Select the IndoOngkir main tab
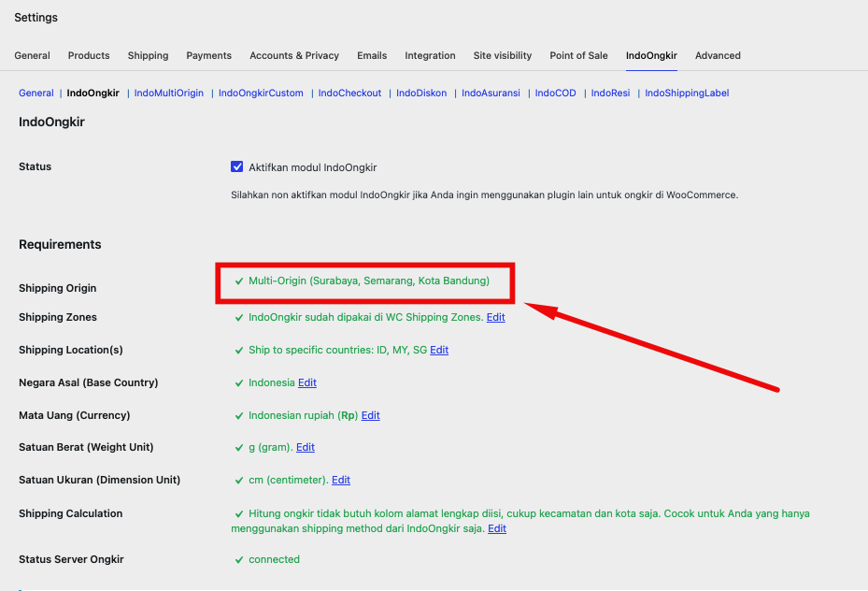This screenshot has height=591, width=868. (x=651, y=55)
